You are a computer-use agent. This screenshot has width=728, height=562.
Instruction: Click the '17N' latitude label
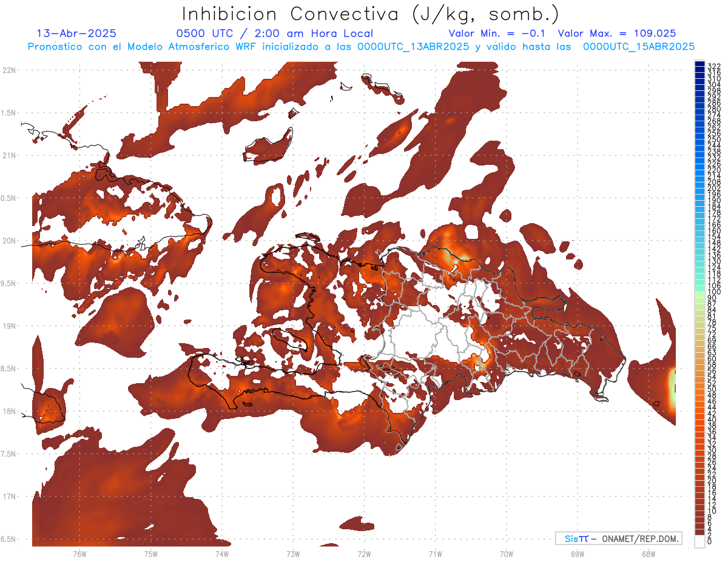[x=10, y=497]
